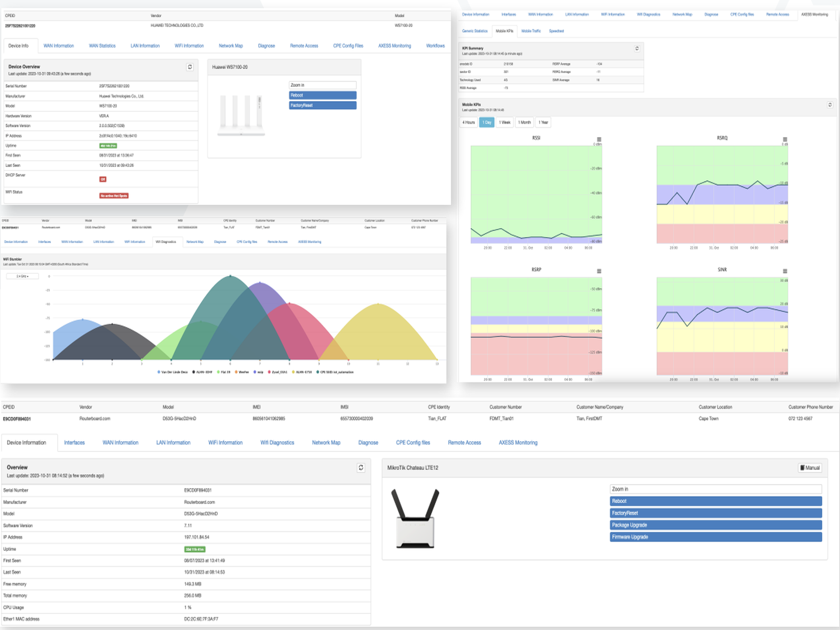Click the green Uptime badge in MikroTik overview
The width and height of the screenshot is (840, 630).
tap(195, 549)
